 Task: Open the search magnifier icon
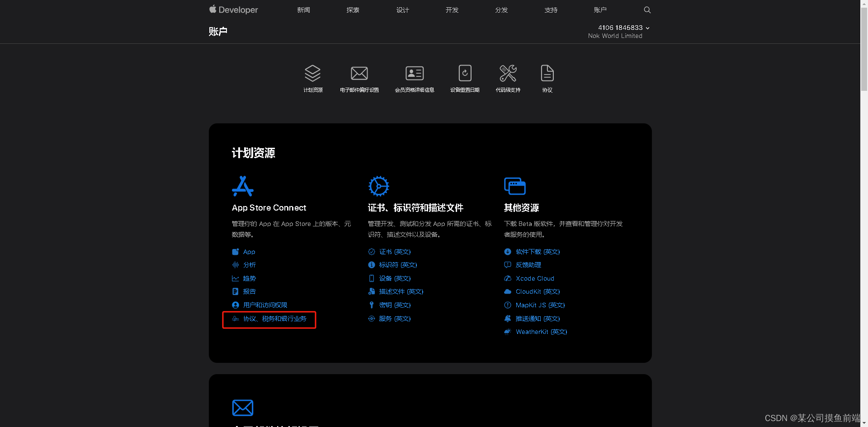click(647, 10)
